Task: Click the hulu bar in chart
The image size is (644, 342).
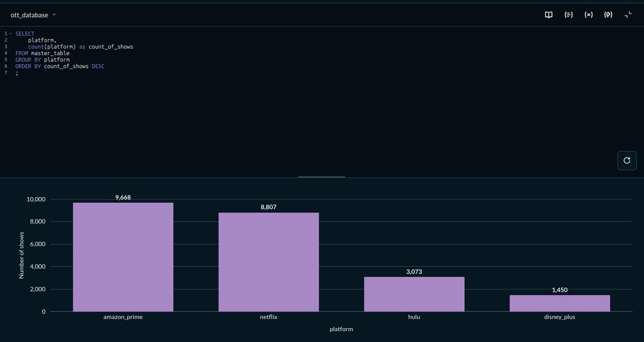Action: point(414,294)
